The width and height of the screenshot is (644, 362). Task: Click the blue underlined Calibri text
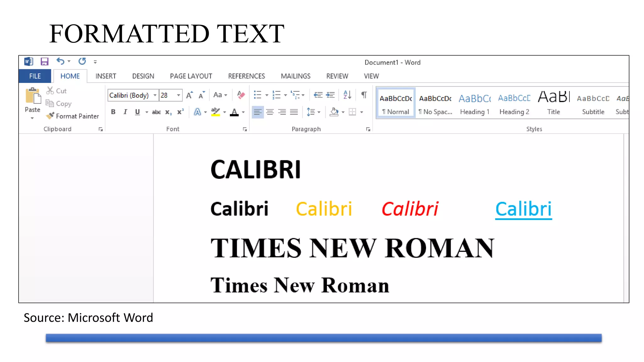[524, 209]
